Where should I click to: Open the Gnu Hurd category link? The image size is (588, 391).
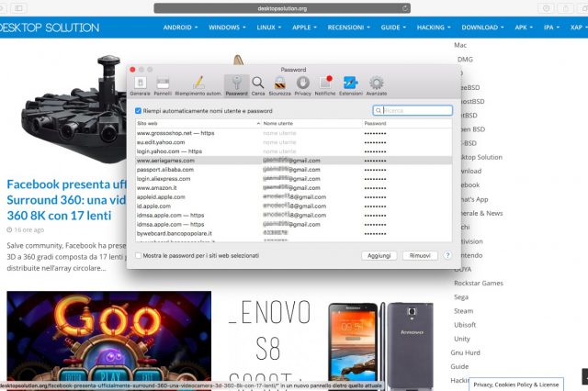click(466, 352)
